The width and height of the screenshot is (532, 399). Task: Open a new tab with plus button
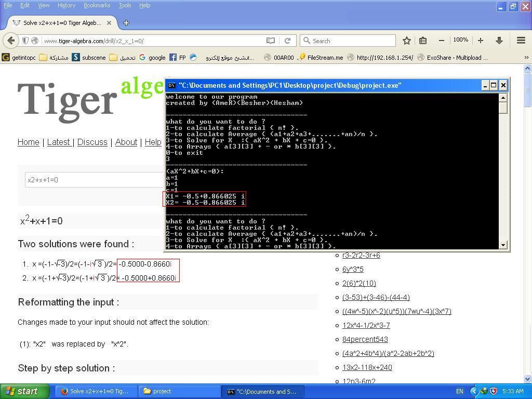(126, 23)
